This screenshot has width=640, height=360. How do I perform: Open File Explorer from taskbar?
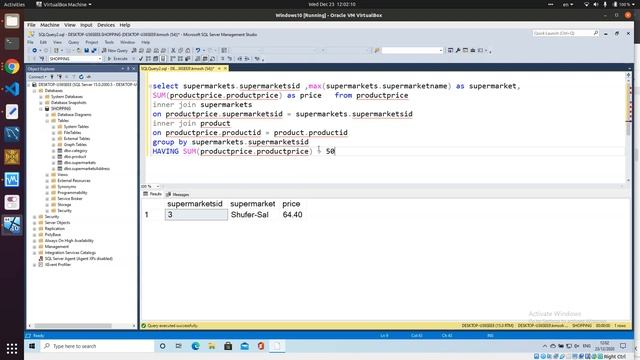point(212,346)
